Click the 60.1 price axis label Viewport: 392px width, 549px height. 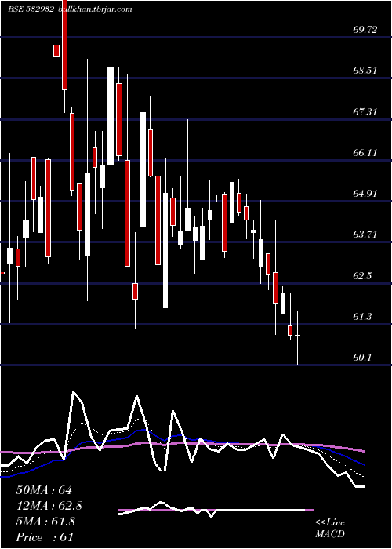point(362,358)
